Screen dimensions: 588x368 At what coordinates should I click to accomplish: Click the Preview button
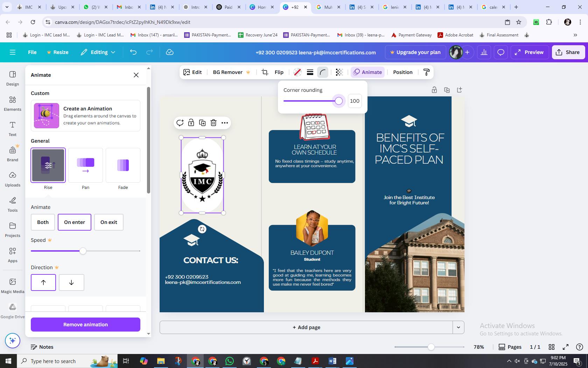(529, 52)
